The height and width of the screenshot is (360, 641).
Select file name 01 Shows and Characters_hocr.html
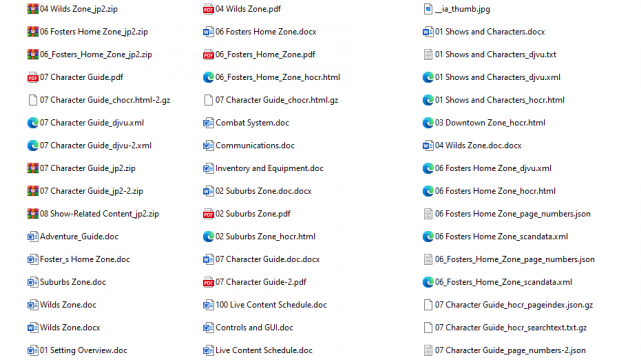(x=500, y=100)
